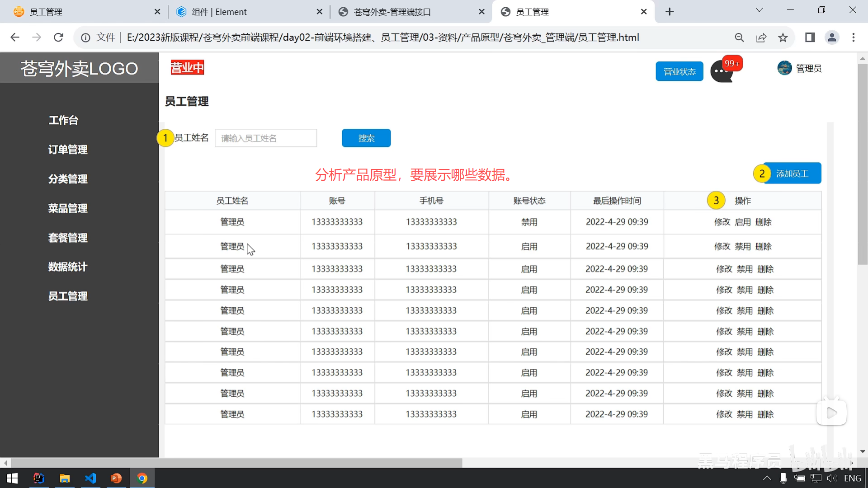The image size is (868, 488).
Task: Click the share page icon in address bar
Action: coord(761,38)
